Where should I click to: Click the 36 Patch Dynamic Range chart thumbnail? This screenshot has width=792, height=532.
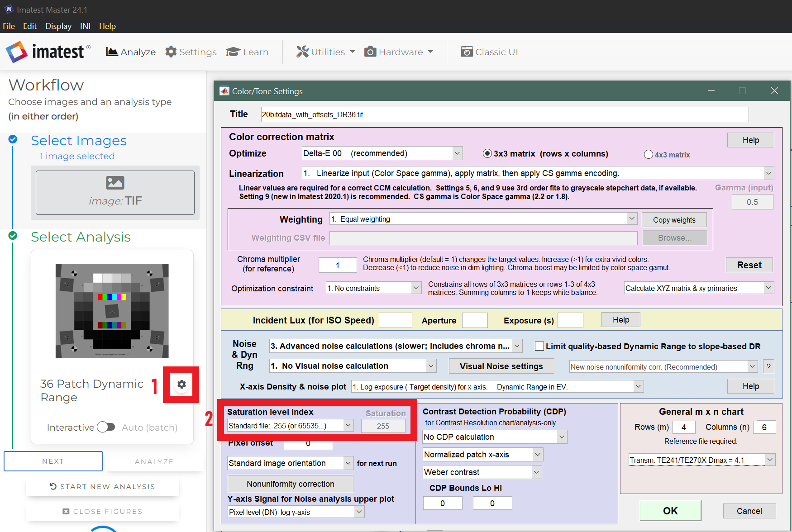(x=112, y=311)
